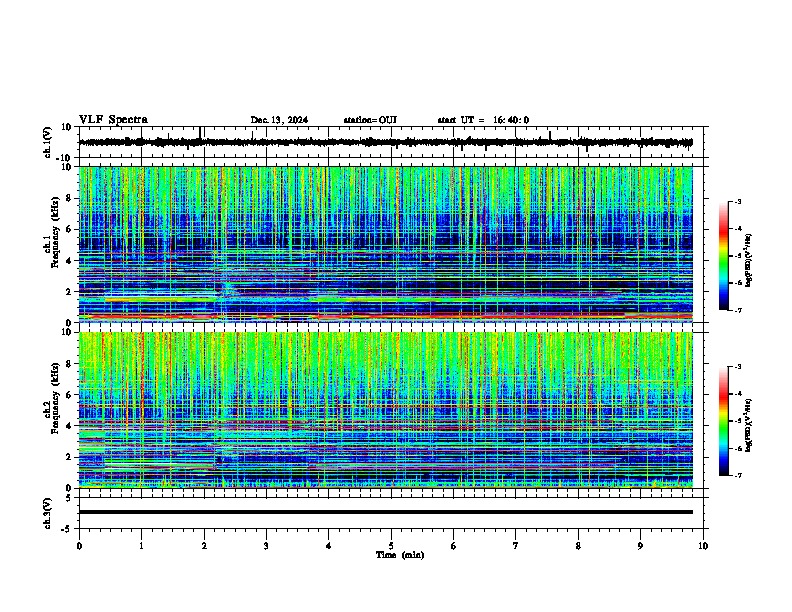Click the "VLF Spectra" title text
The image size is (792, 612).
[x=113, y=120]
